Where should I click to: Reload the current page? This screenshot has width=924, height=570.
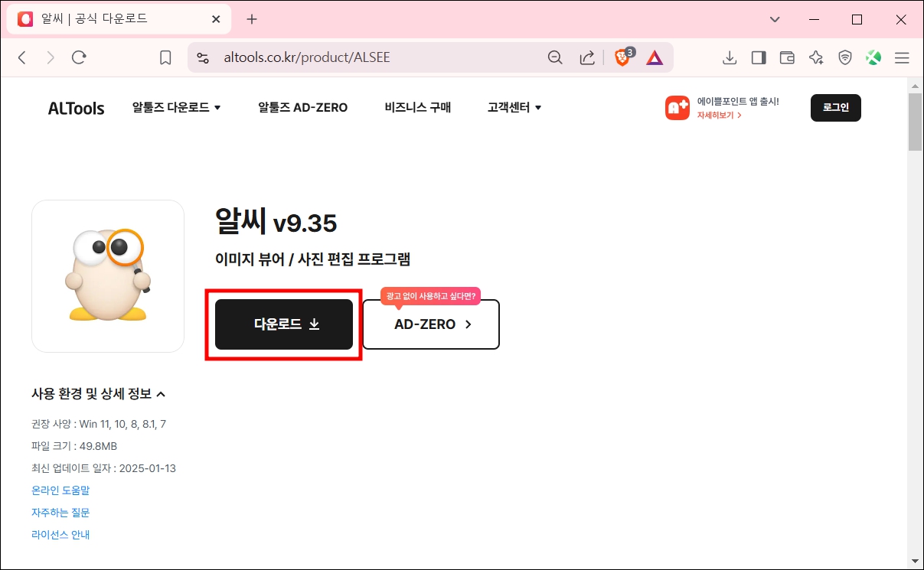click(x=79, y=57)
